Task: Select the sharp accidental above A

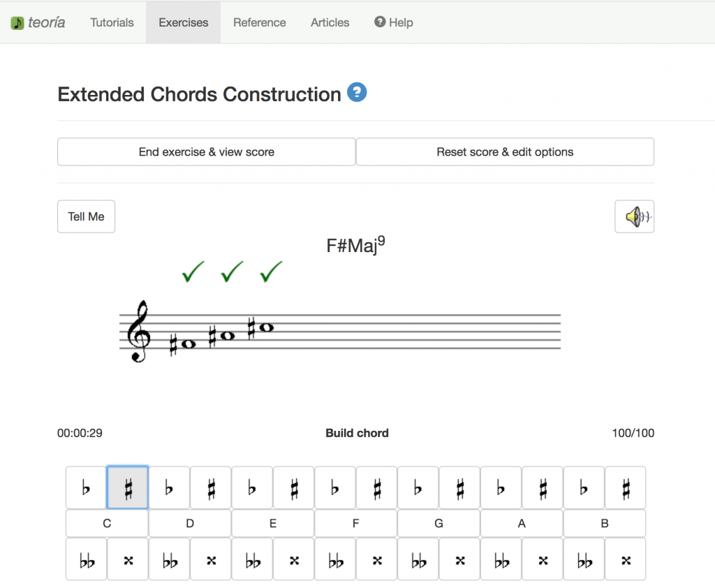Action: [543, 488]
